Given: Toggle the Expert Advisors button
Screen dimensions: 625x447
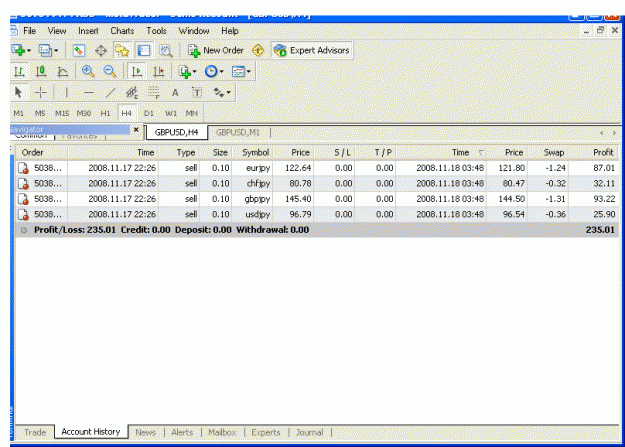Looking at the screenshot, I should (x=312, y=50).
